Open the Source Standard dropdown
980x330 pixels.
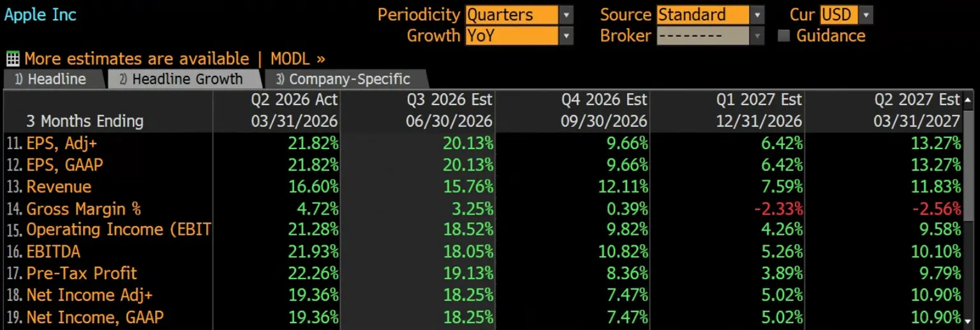click(x=710, y=15)
